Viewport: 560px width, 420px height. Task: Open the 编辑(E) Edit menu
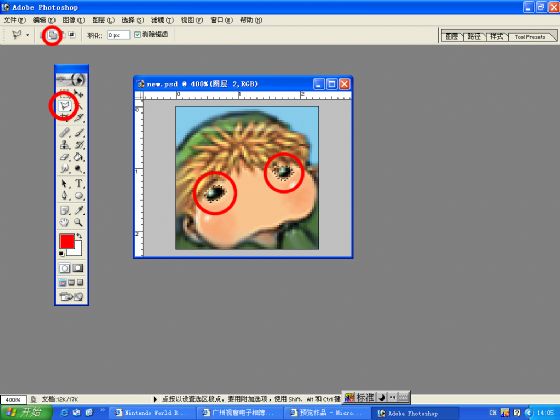click(x=44, y=20)
